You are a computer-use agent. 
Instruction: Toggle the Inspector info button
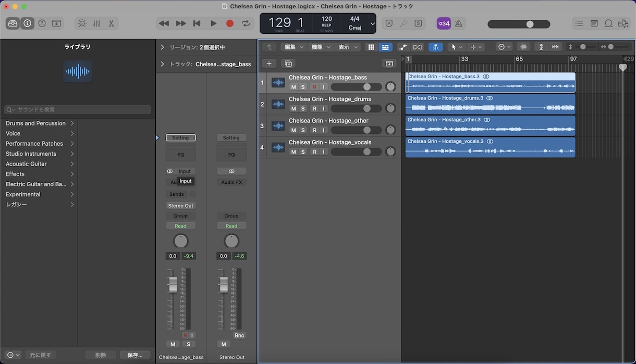coord(28,23)
